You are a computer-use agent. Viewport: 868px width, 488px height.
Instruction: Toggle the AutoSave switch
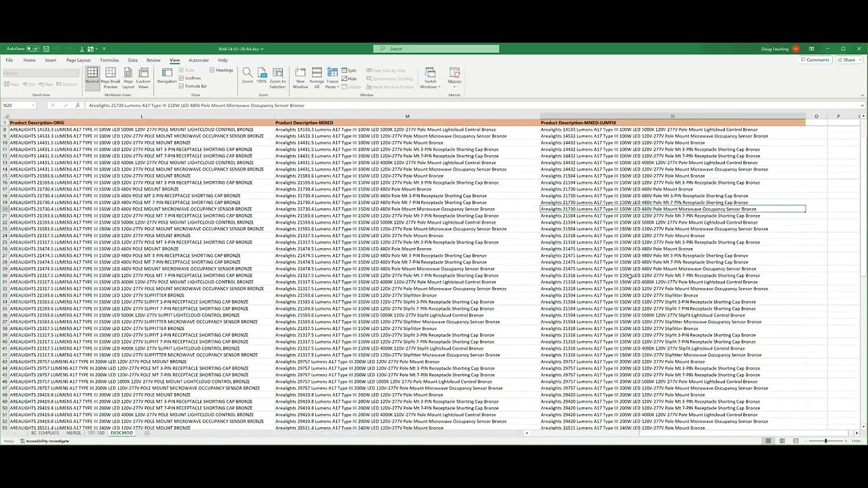[x=33, y=49]
